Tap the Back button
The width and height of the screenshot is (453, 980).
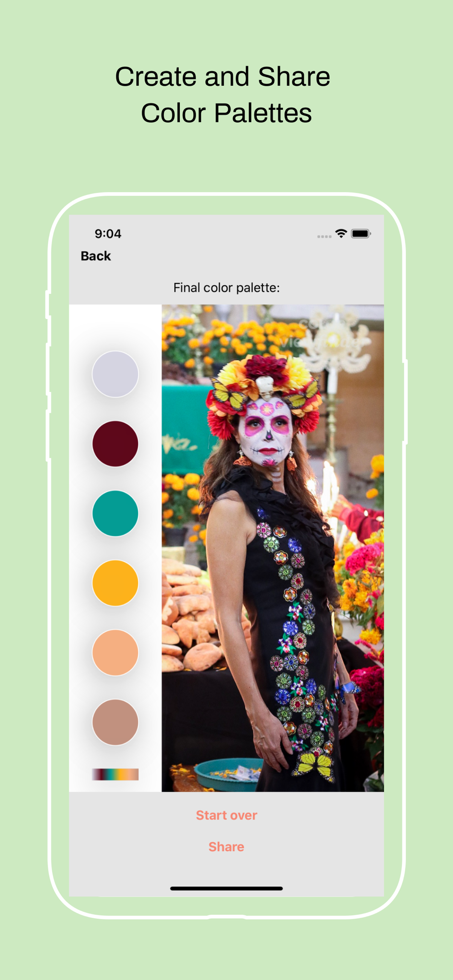tap(96, 256)
